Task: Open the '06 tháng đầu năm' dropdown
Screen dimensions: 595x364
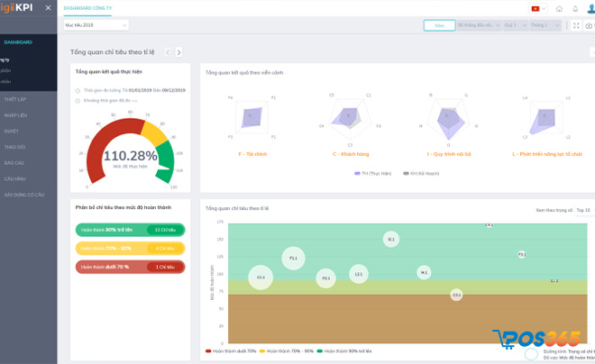Action: click(479, 25)
